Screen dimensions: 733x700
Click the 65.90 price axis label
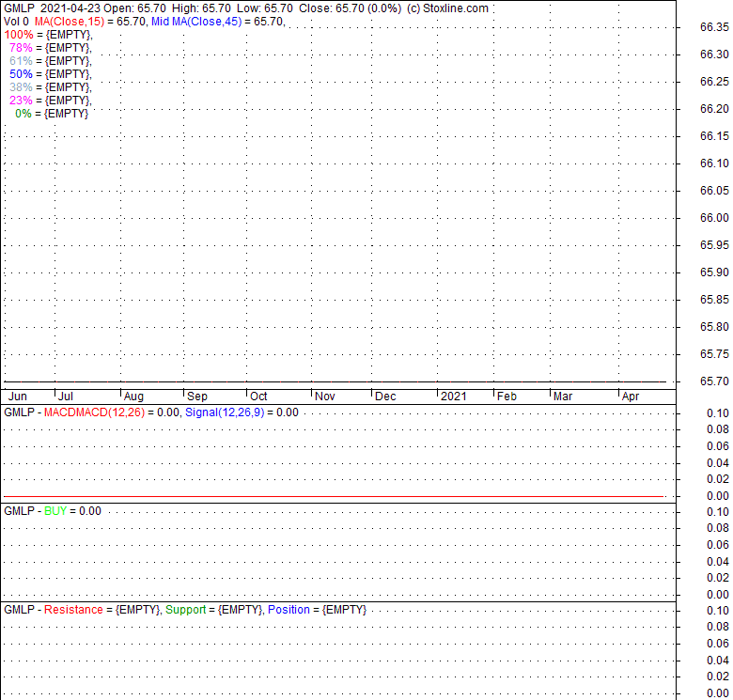714,272
